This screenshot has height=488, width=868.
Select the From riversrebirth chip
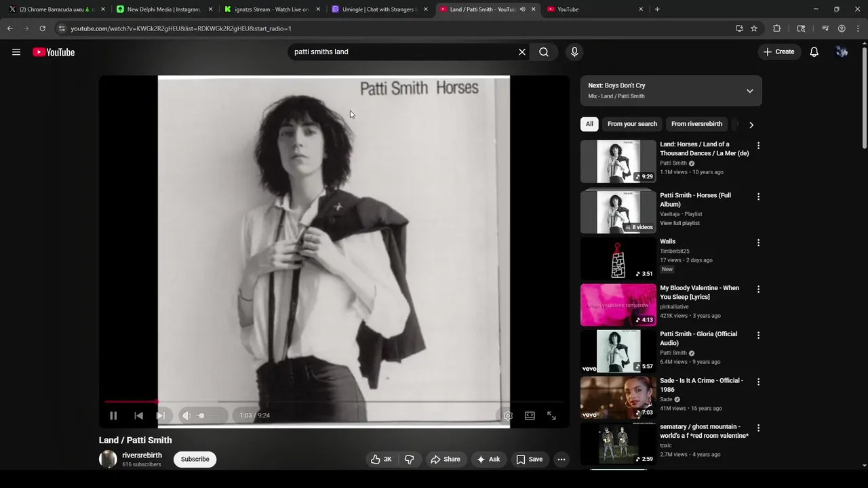click(696, 124)
